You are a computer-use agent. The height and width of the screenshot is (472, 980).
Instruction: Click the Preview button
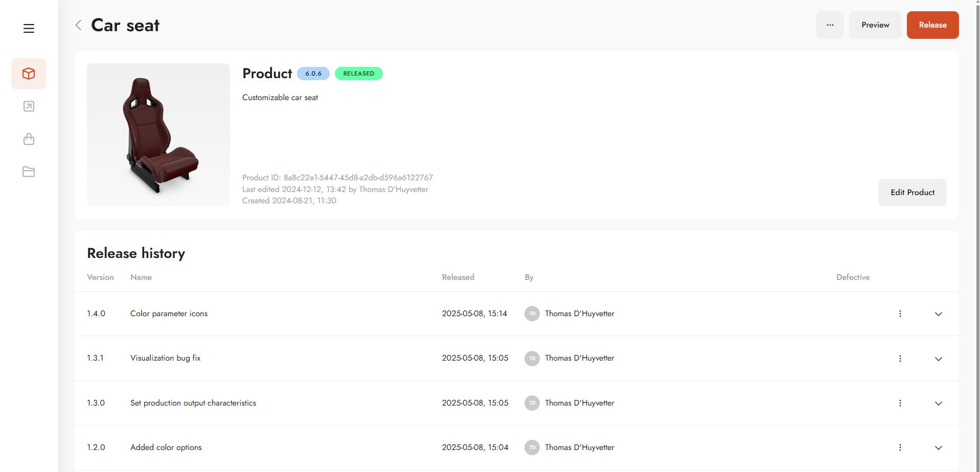[875, 25]
